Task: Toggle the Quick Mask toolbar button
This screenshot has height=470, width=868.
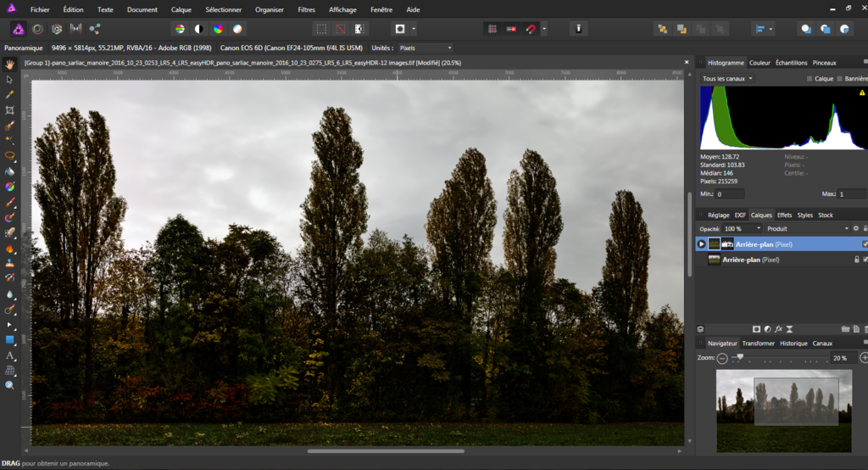Action: point(400,29)
